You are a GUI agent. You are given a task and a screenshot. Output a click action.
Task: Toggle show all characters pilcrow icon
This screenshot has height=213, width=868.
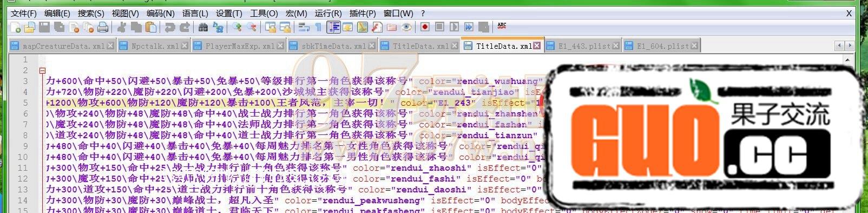[x=318, y=27]
